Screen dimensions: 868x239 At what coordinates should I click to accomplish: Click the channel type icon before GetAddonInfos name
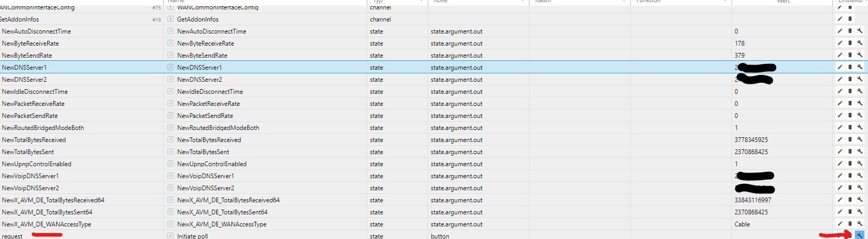click(x=171, y=19)
